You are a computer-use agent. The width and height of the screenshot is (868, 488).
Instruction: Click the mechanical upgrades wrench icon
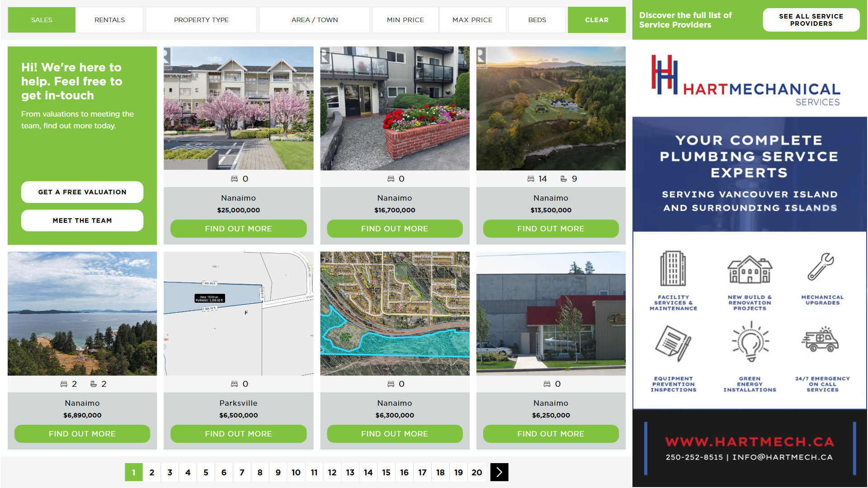821,267
